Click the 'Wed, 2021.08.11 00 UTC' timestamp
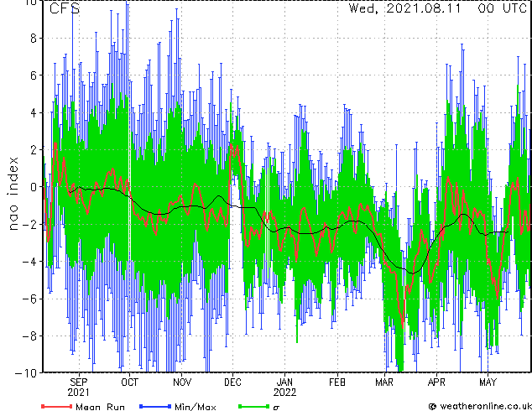Viewport: 532px width, 411px height. (437, 8)
